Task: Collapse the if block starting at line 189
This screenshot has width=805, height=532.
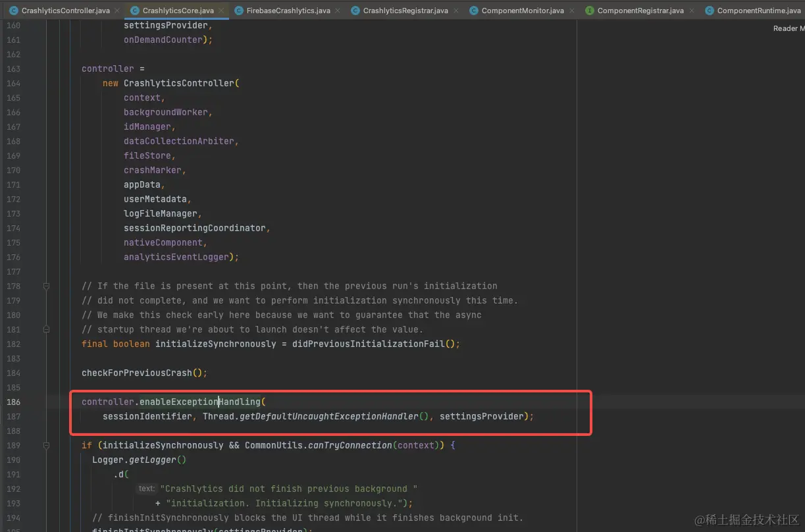Action: (x=46, y=445)
